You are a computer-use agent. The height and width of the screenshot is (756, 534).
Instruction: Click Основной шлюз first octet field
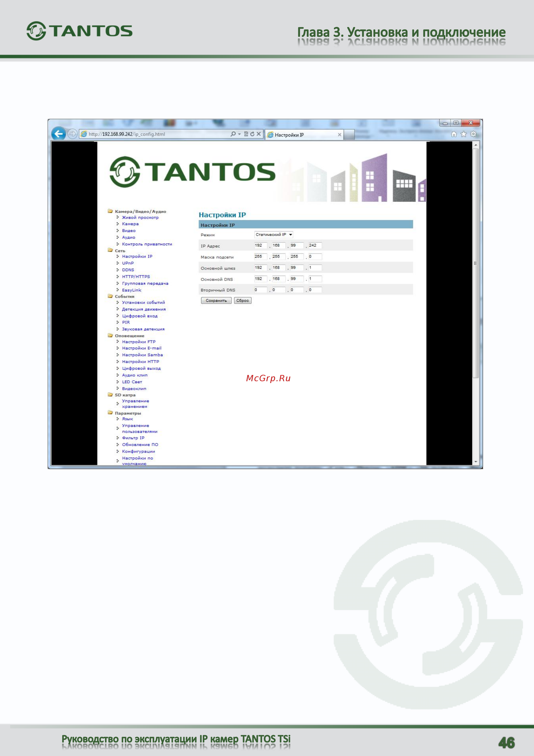(x=260, y=268)
